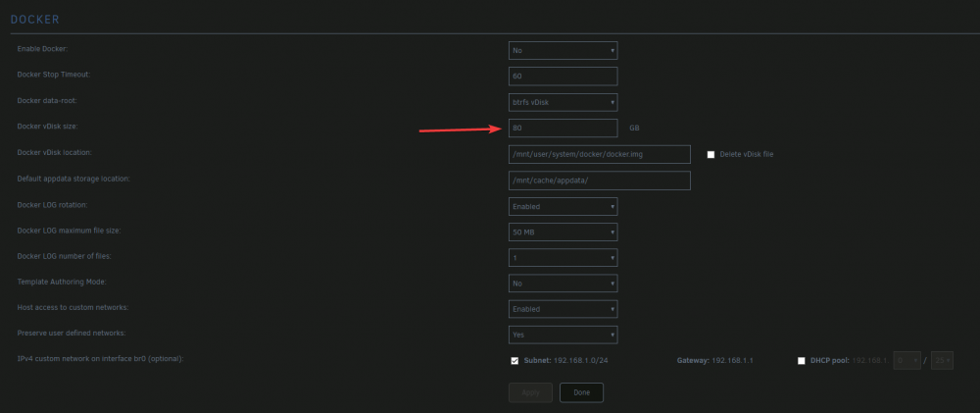Screen dimensions: 980x413
Task: Click the Docker vDisk size label
Action: click(47, 127)
